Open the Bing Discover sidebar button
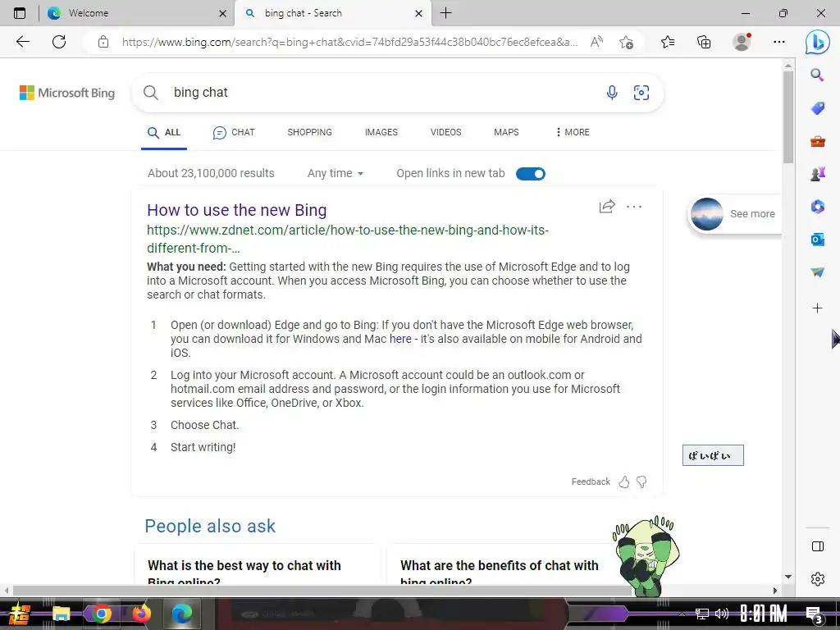This screenshot has width=840, height=630. pos(818,43)
